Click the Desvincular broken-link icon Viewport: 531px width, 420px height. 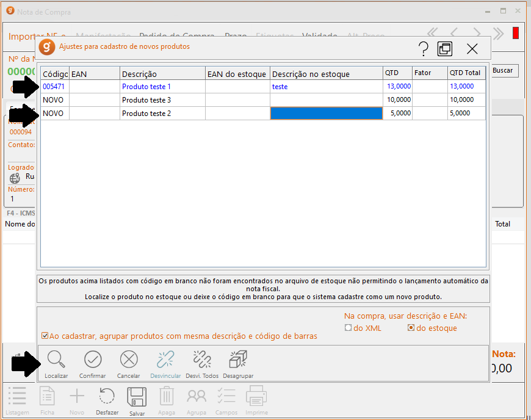[165, 360]
